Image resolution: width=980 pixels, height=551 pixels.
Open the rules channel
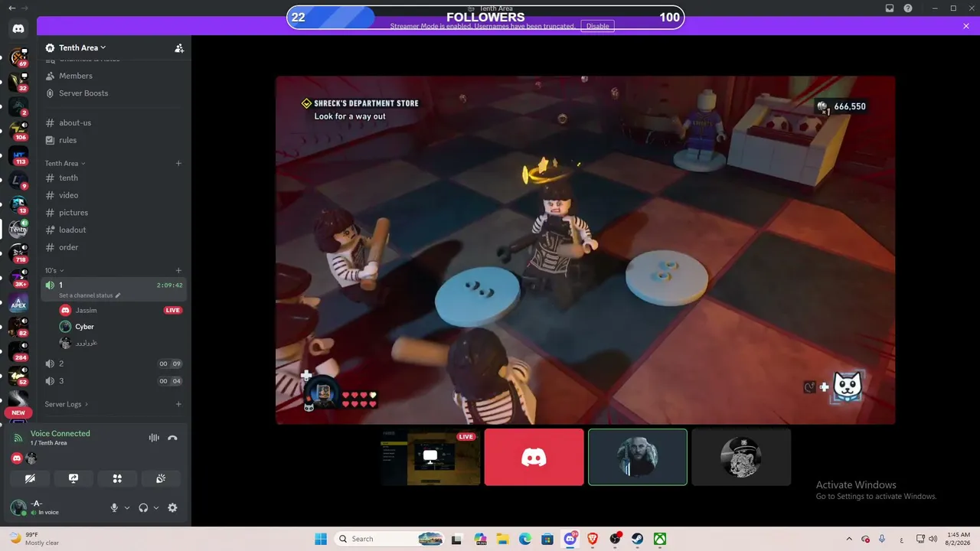point(67,140)
